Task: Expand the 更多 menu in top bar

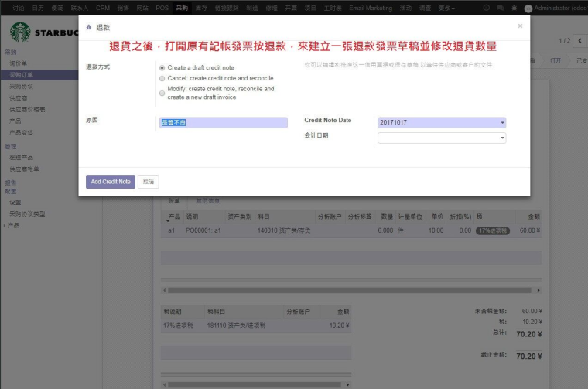Action: [x=446, y=8]
